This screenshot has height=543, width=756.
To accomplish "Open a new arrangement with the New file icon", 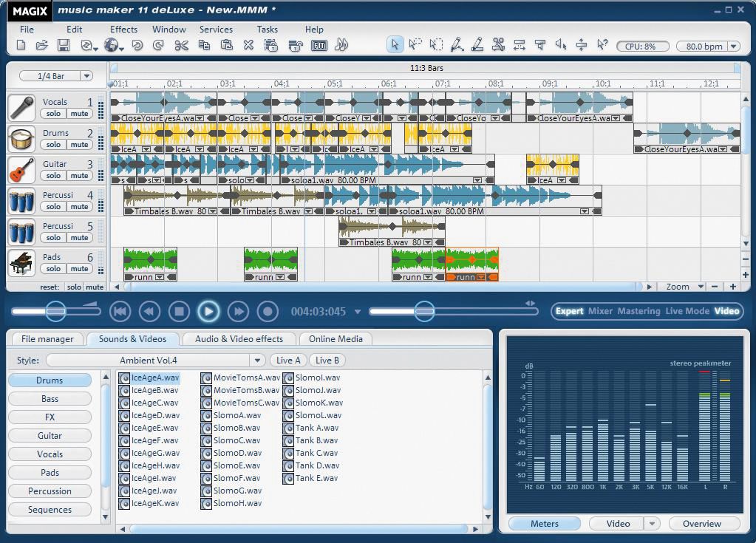I will 21,45.
